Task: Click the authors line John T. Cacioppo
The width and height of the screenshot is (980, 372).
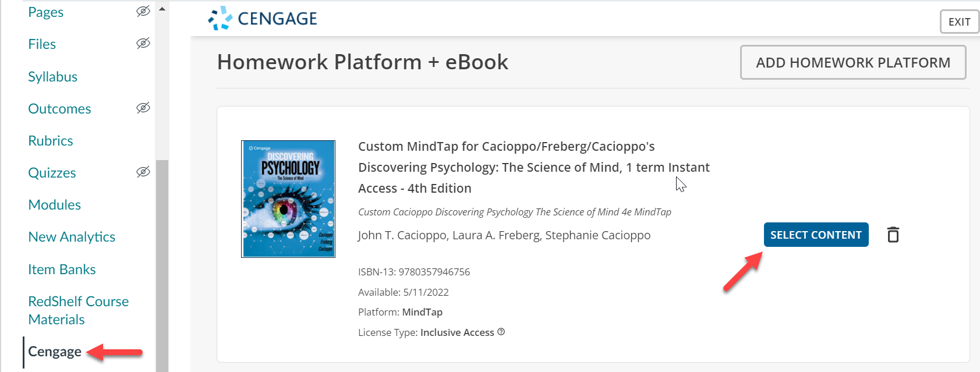Action: [x=504, y=235]
